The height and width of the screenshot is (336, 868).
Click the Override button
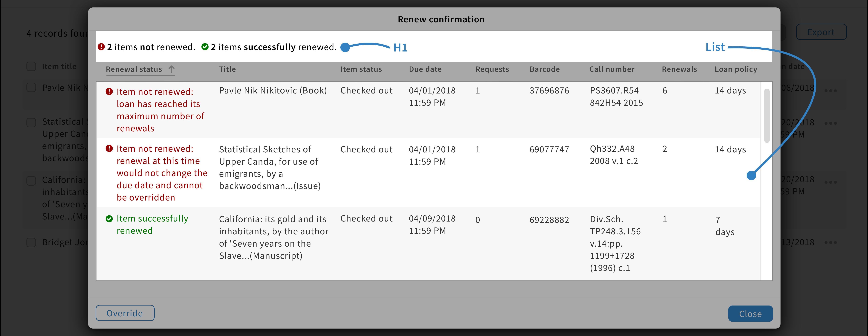click(125, 313)
